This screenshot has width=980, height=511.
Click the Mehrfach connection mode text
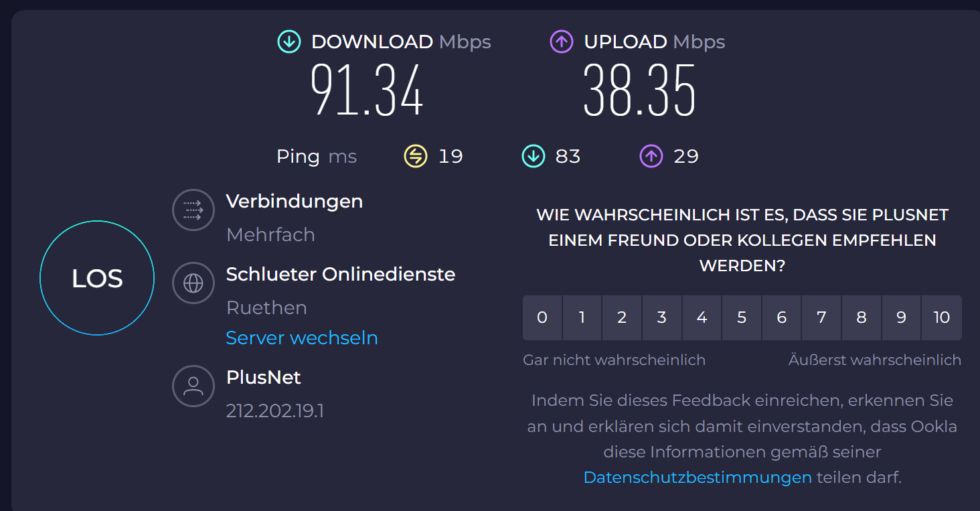pos(270,234)
